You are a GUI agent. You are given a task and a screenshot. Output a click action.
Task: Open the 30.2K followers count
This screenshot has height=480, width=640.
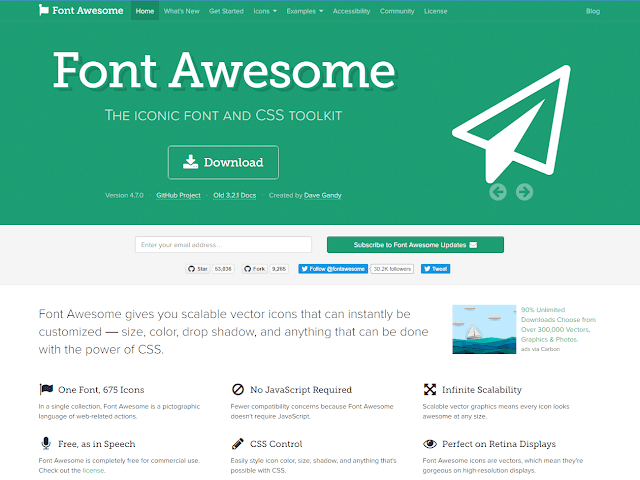coord(392,269)
